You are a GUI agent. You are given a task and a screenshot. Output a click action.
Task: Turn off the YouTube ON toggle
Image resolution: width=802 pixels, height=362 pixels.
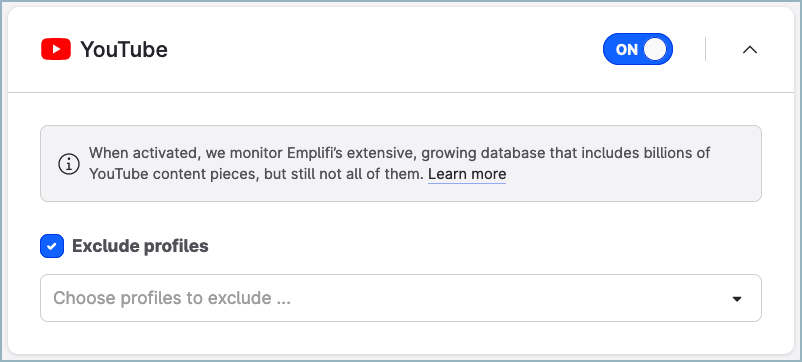[x=638, y=49]
